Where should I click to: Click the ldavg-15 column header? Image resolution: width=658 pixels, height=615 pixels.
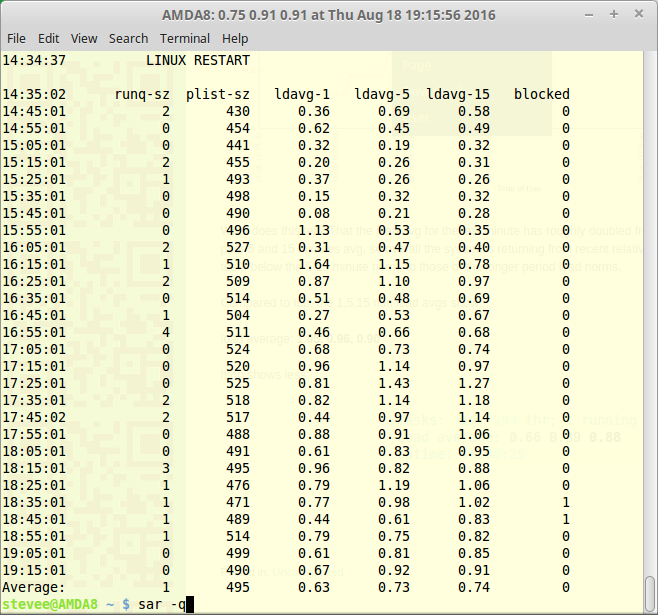click(458, 94)
